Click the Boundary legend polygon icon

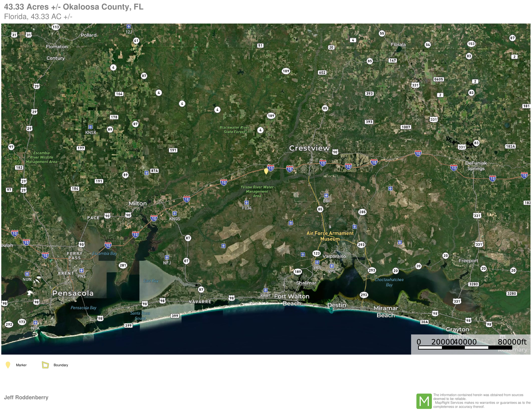tap(45, 365)
